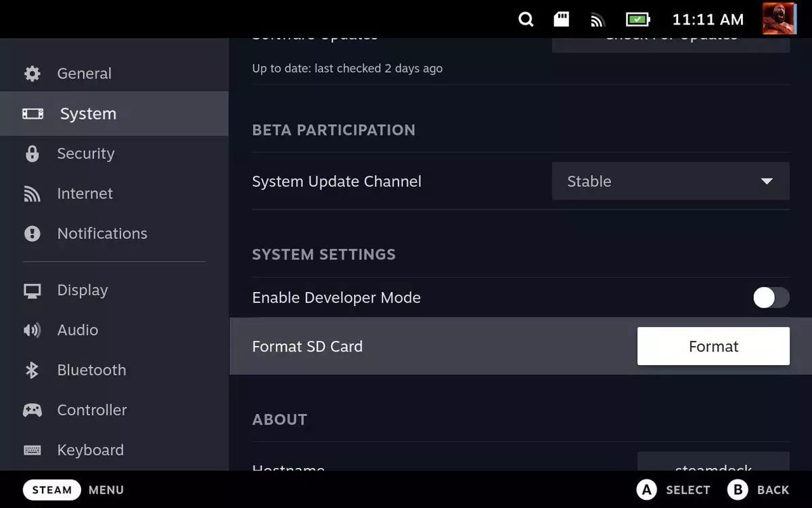Screen dimensions: 812x508
Task: Click the Bluetooth icon in sidebar
Action: tap(32, 370)
